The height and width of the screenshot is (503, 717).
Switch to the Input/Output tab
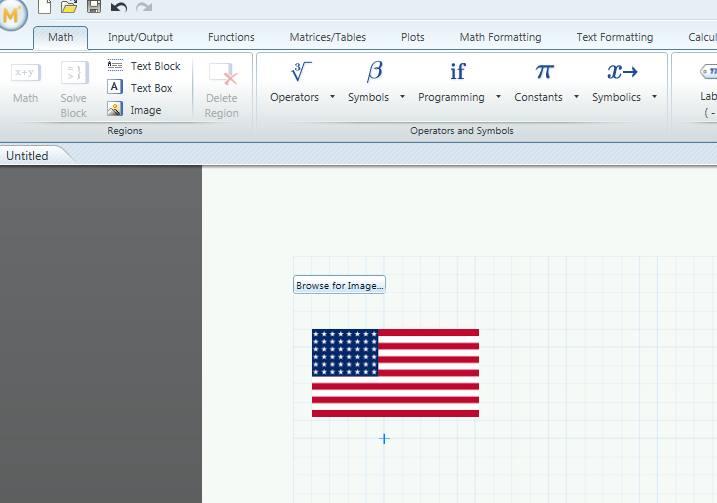pyautogui.click(x=140, y=37)
